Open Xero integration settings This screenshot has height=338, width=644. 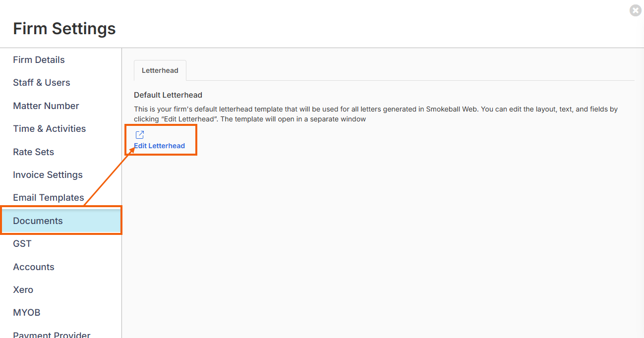[x=23, y=290]
